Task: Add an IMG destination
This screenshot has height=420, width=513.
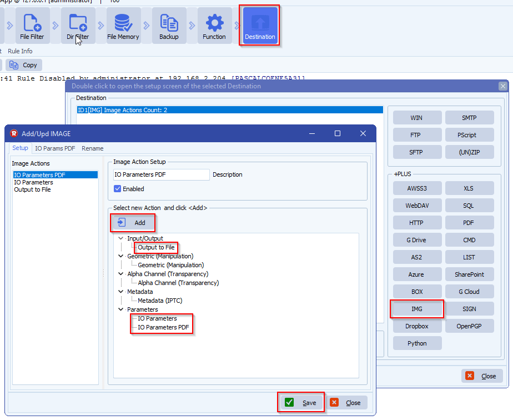Action: coord(417,309)
